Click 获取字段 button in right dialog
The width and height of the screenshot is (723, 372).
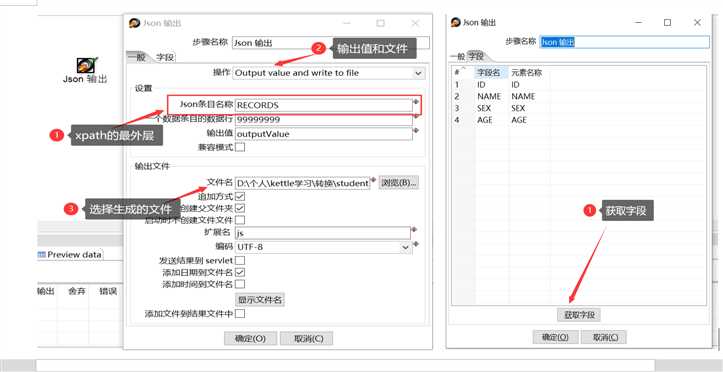[x=579, y=315]
